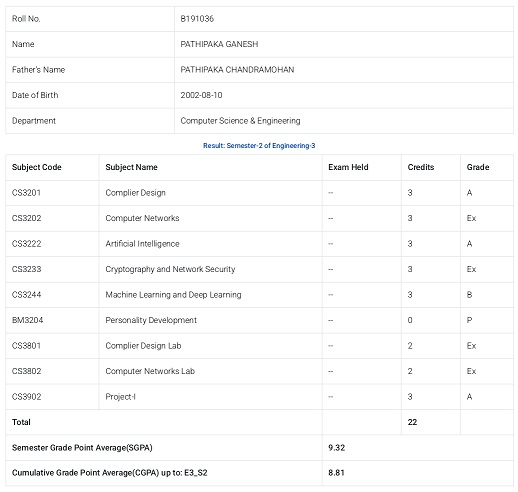Click the Result: Semester-2 of Engineering-3 heading
The height and width of the screenshot is (492, 518).
[x=259, y=146]
